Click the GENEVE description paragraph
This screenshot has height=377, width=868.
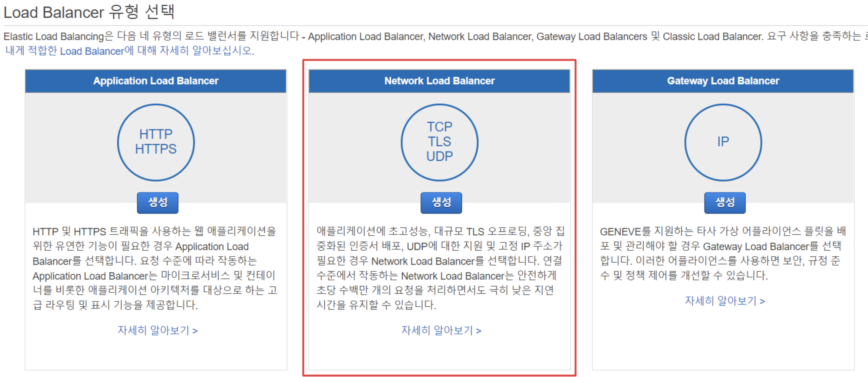tap(723, 254)
